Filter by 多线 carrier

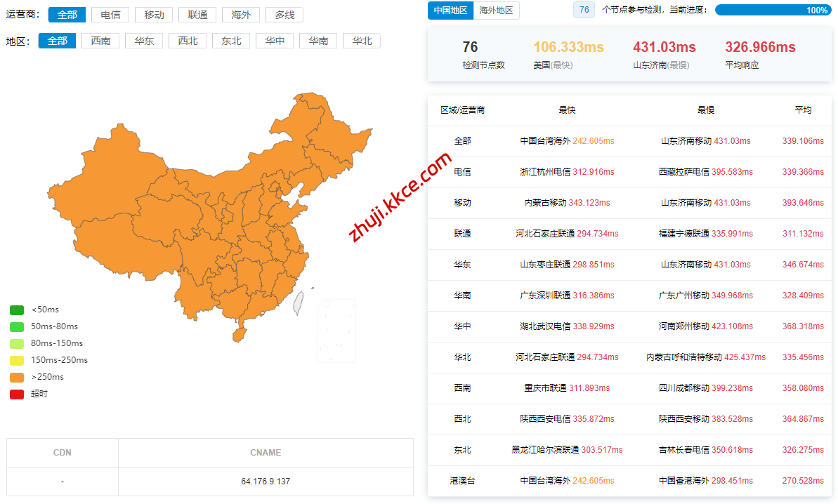pyautogui.click(x=284, y=15)
